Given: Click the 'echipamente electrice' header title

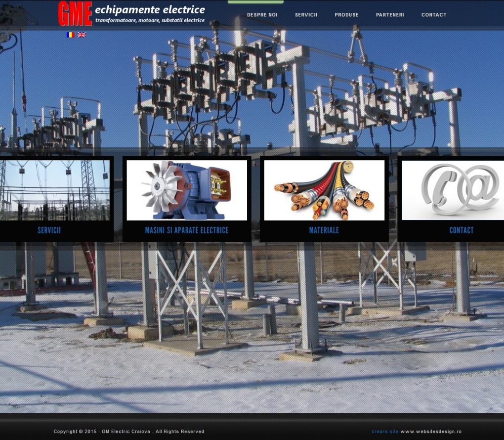Looking at the screenshot, I should click(x=150, y=9).
